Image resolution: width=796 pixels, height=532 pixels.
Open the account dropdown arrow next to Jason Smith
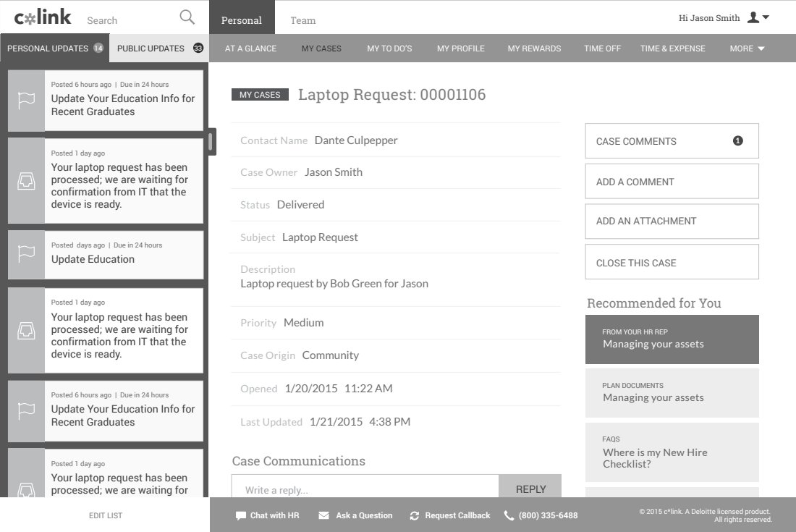coord(766,17)
